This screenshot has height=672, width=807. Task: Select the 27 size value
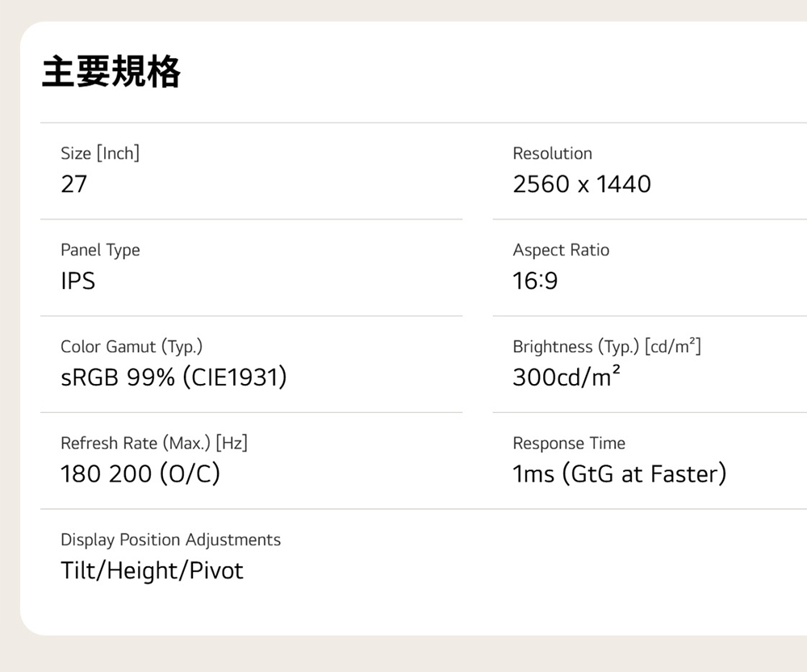tap(73, 185)
